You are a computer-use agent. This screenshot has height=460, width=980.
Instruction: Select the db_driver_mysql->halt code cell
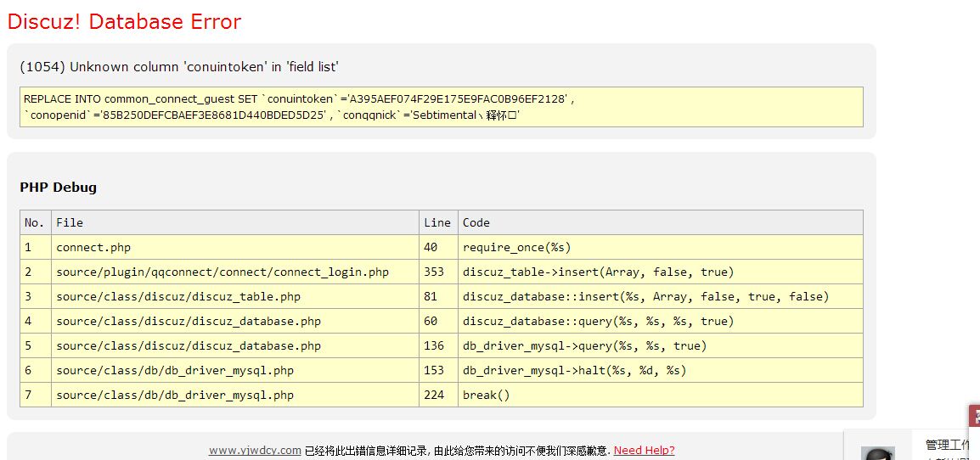tap(661, 371)
